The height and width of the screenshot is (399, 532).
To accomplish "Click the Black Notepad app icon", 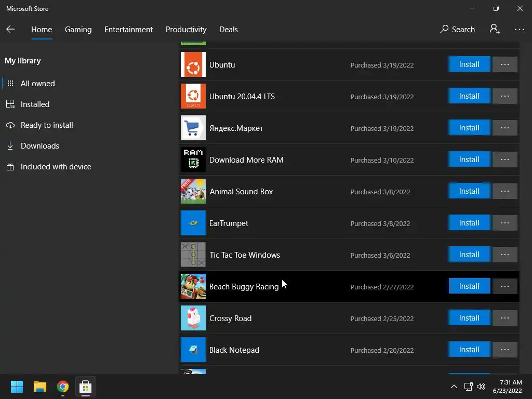I will (x=193, y=350).
